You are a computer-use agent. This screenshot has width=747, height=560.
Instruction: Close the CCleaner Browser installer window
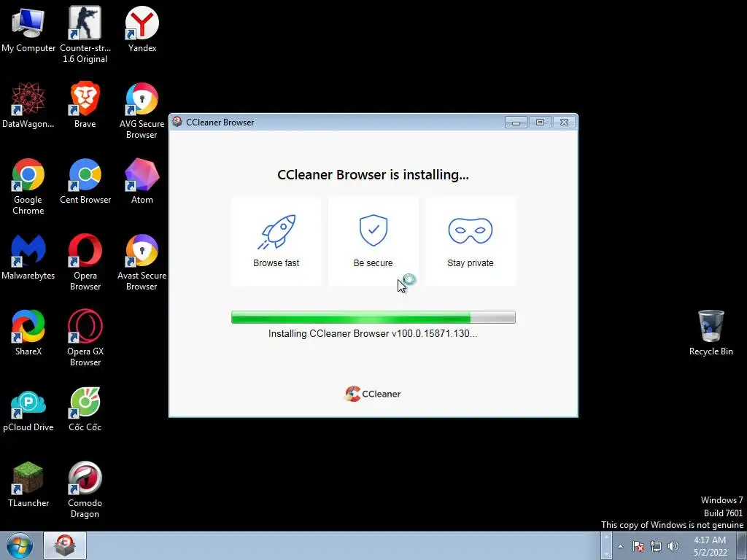coord(564,122)
